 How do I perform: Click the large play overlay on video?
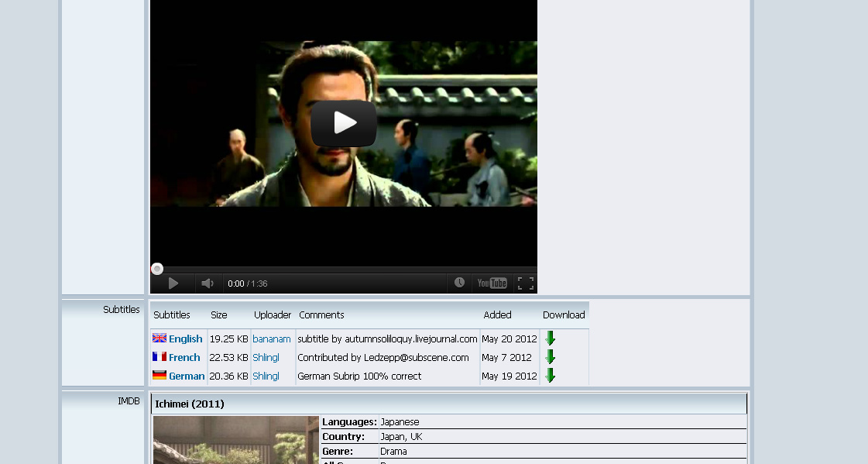(344, 123)
